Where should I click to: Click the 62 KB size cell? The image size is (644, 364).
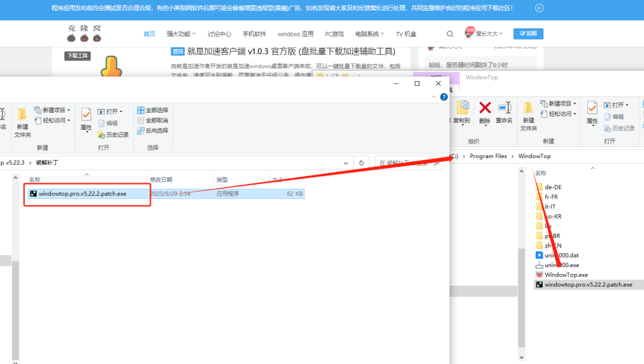[294, 194]
